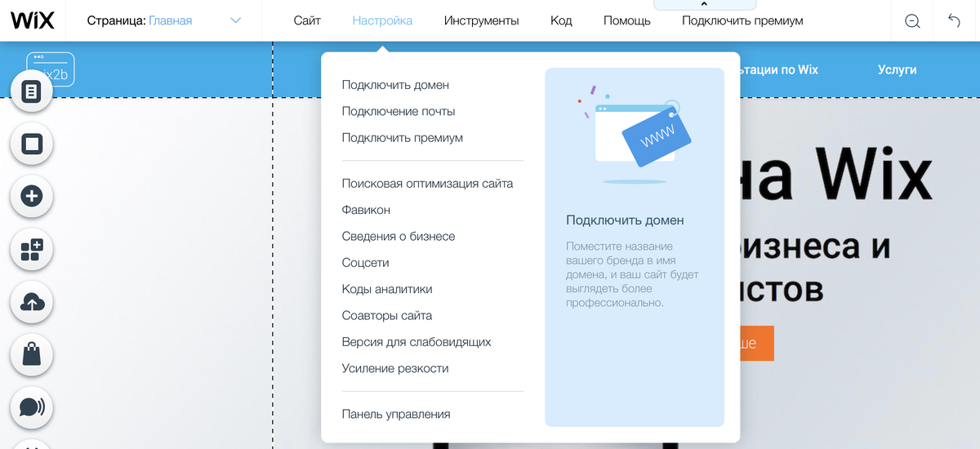Viewport: 980px width, 449px height.
Task: Open the media upload cloud icon
Action: click(x=32, y=303)
